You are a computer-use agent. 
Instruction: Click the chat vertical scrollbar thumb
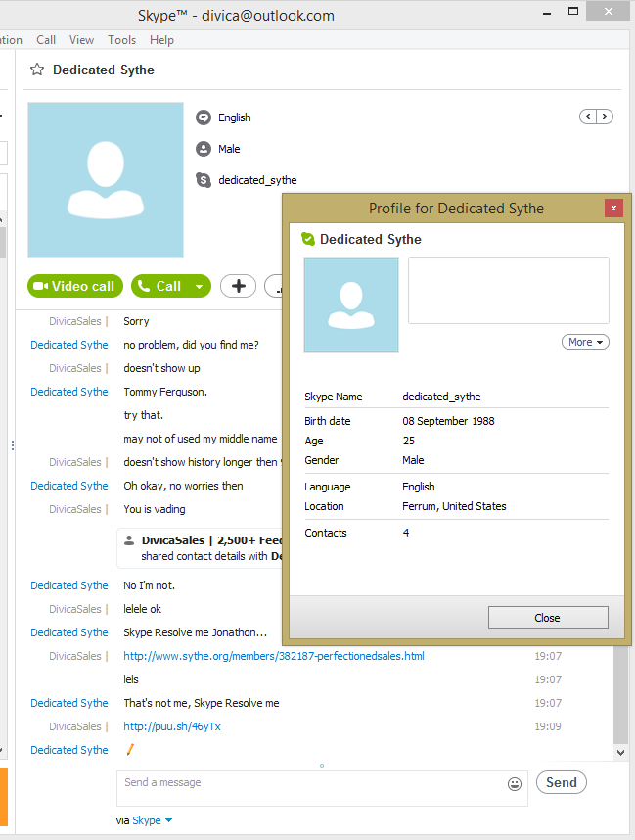[x=620, y=695]
